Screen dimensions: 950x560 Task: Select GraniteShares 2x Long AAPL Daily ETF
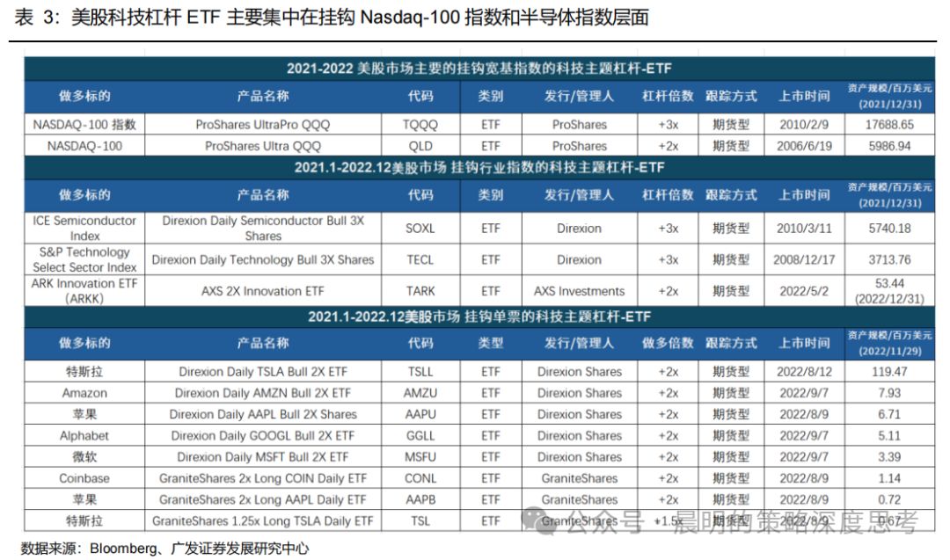pyautogui.click(x=263, y=499)
